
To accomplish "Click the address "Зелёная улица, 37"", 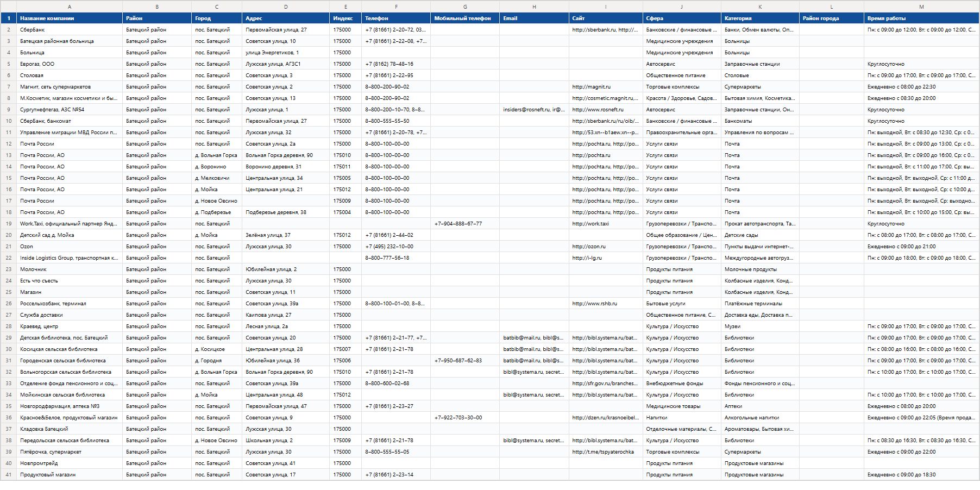I will pyautogui.click(x=286, y=235).
